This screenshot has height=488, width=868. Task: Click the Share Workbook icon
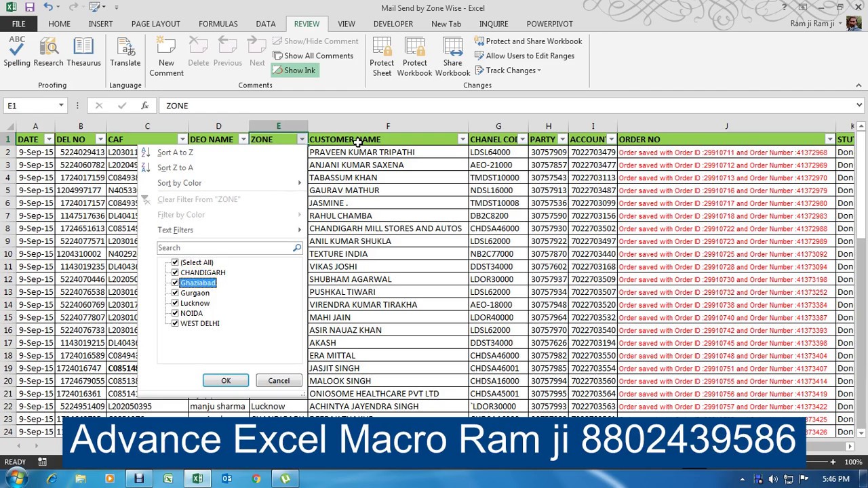(x=452, y=57)
